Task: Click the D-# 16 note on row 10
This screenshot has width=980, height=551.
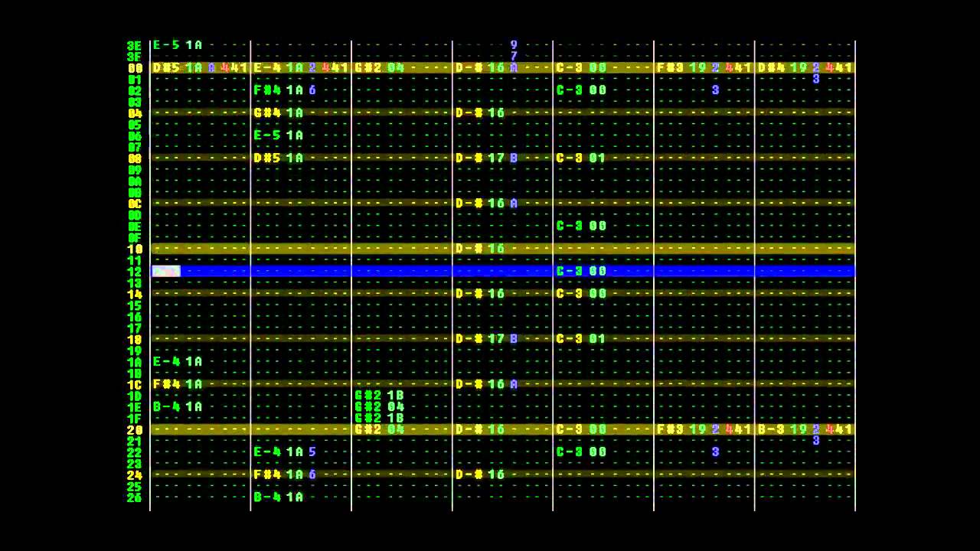Action: 480,249
